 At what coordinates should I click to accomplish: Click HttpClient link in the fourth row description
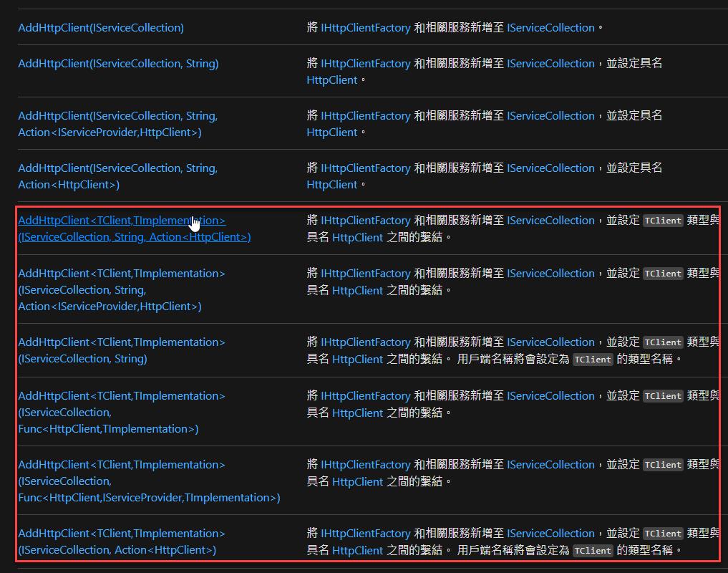[331, 184]
